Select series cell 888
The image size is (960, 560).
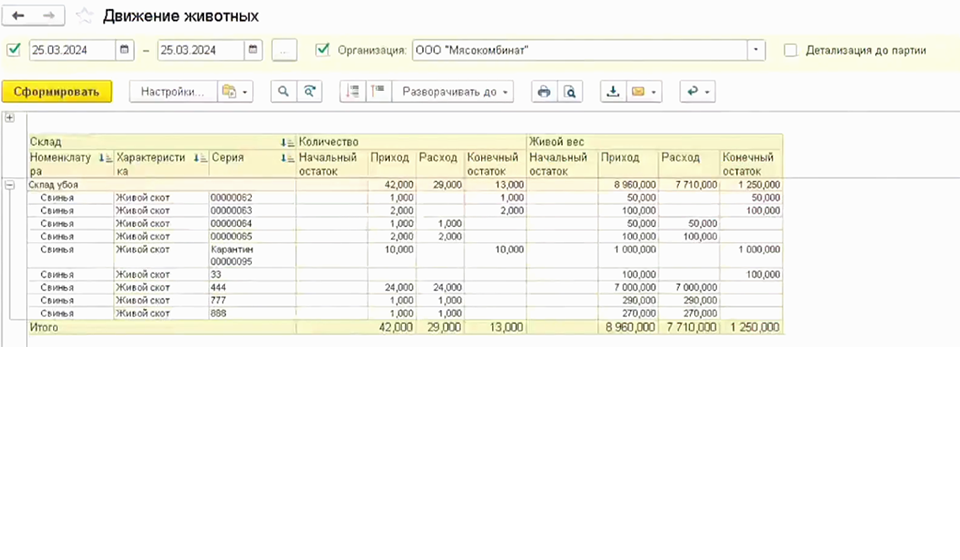252,313
